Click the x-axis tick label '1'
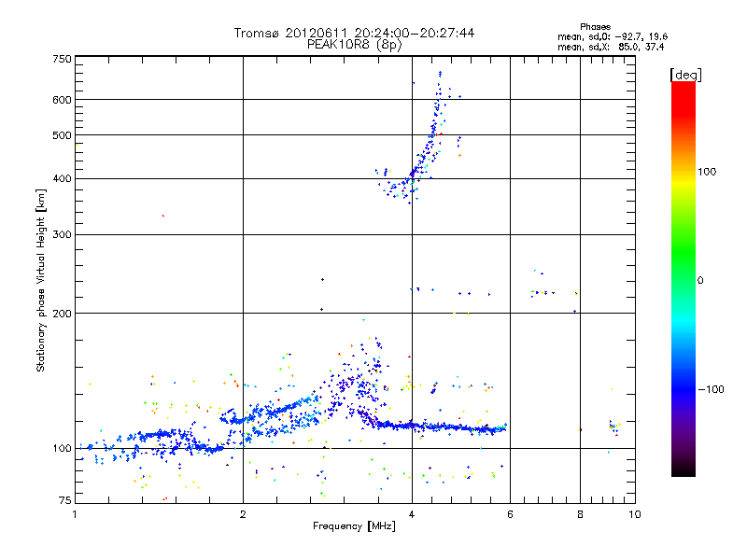The image size is (747, 560). [x=75, y=514]
